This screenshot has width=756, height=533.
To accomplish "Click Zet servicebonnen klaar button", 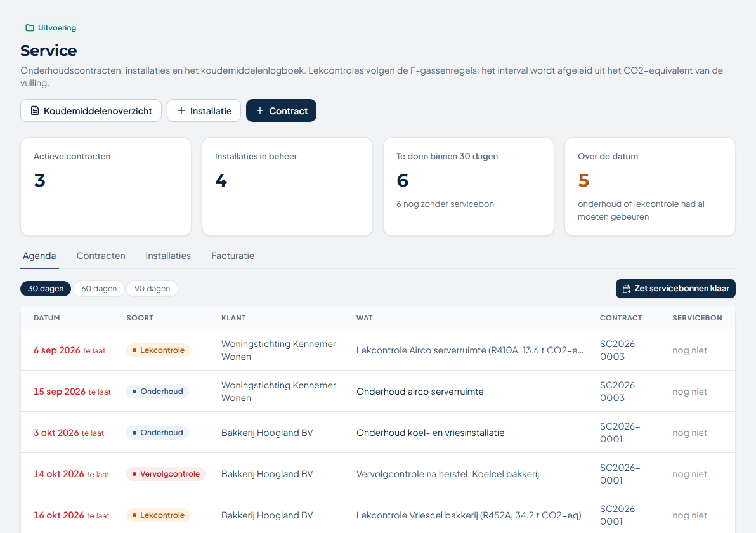I will (675, 289).
